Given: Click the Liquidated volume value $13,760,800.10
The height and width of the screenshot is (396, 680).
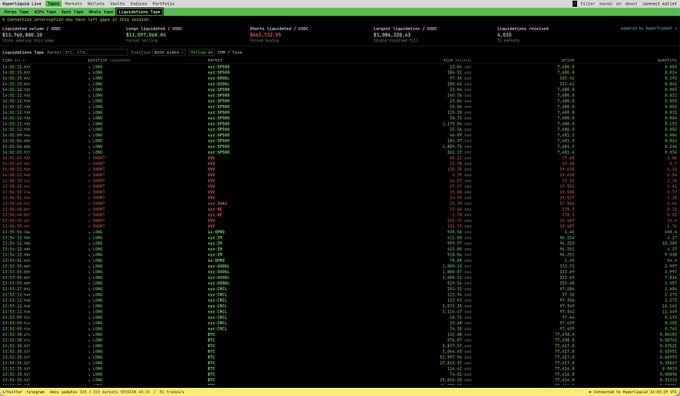Looking at the screenshot, I should click(x=22, y=35).
